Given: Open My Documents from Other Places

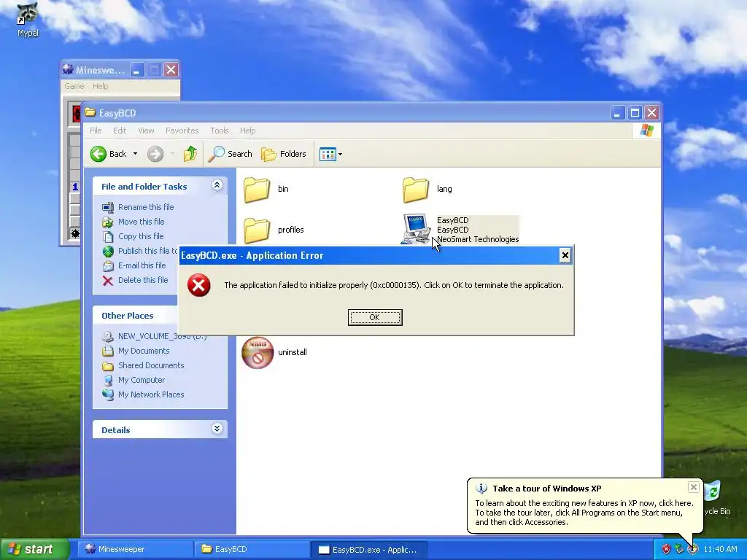Looking at the screenshot, I should pyautogui.click(x=144, y=351).
